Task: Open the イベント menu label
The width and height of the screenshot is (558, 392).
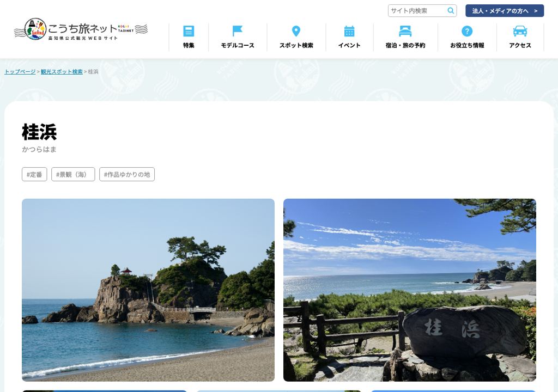Action: tap(349, 46)
